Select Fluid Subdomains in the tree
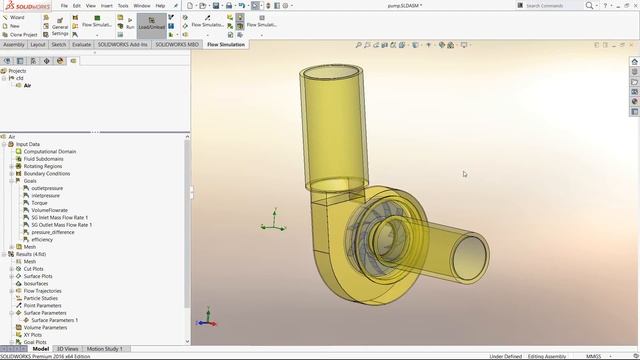 click(x=43, y=159)
